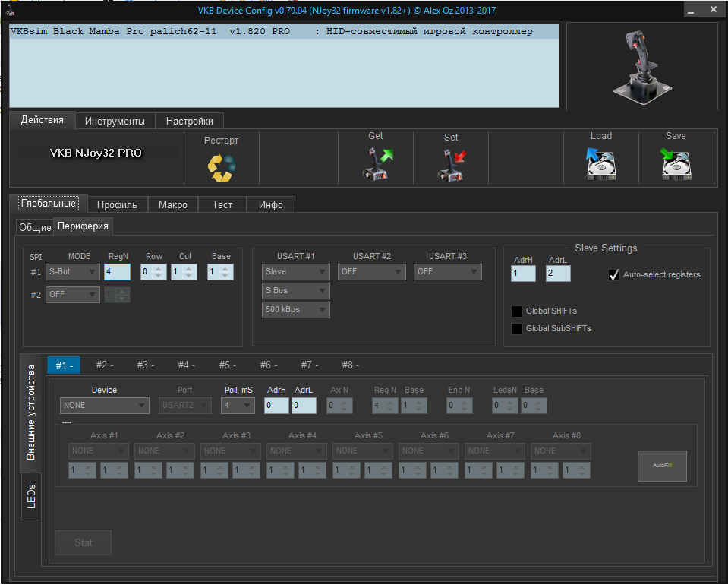
Task: Click Slave Settings AdrL field
Action: point(558,274)
